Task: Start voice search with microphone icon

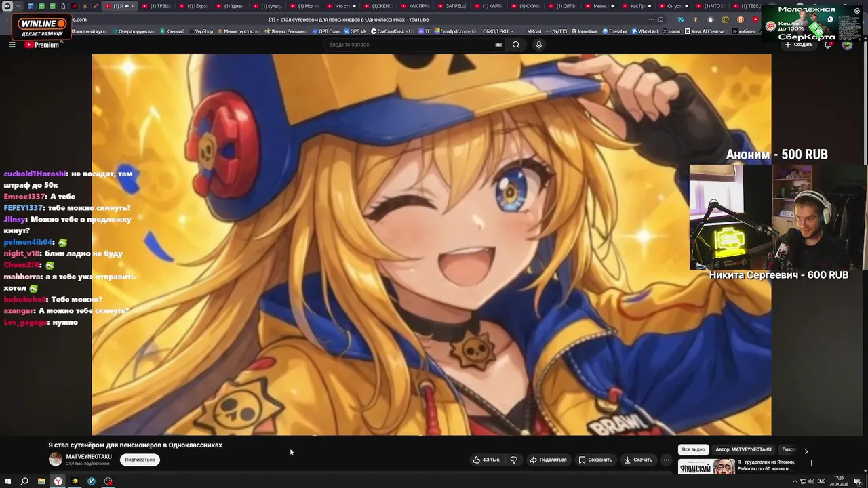Action: (539, 45)
